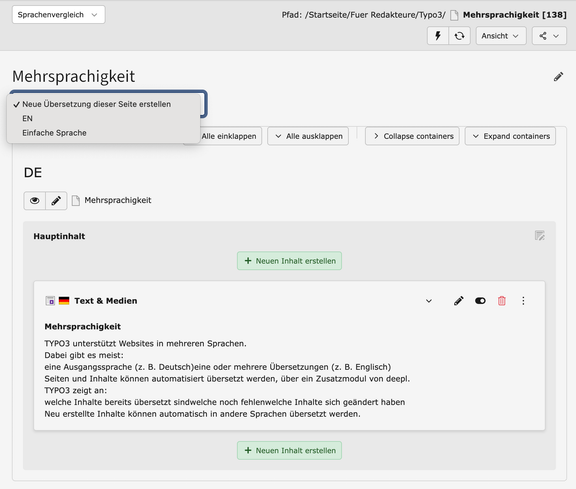Select 'Neue Übersetzung dieser Seite erstellen' option
576x489 pixels.
pos(97,104)
